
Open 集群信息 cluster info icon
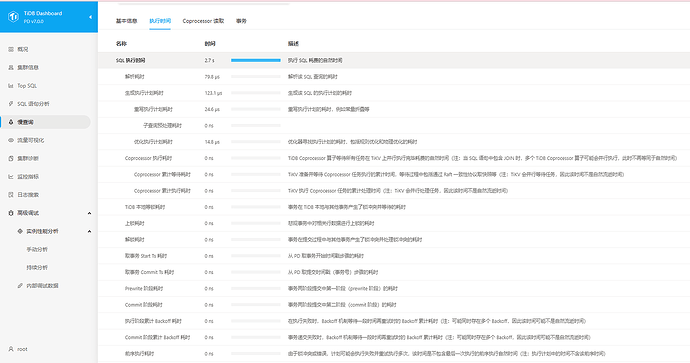coord(11,67)
